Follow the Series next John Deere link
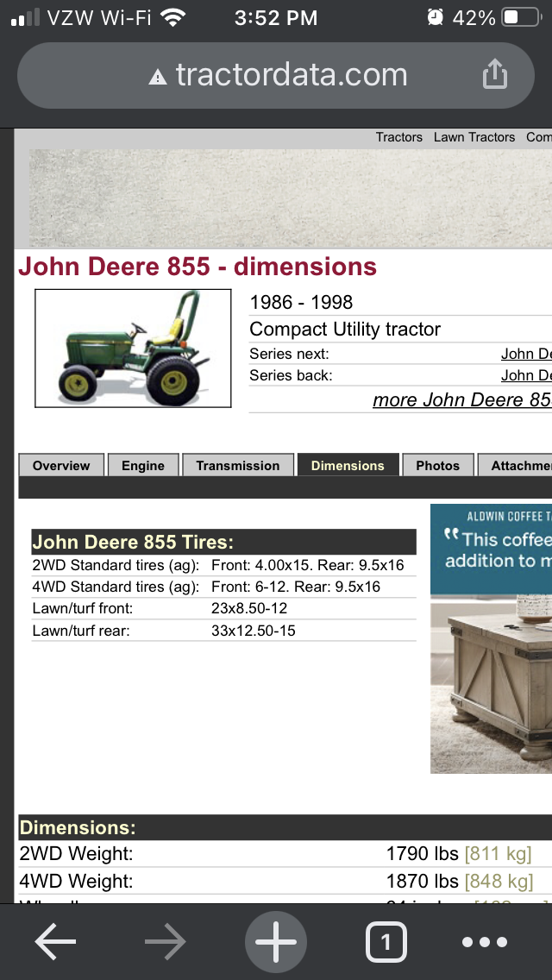This screenshot has width=552, height=980. click(x=525, y=354)
